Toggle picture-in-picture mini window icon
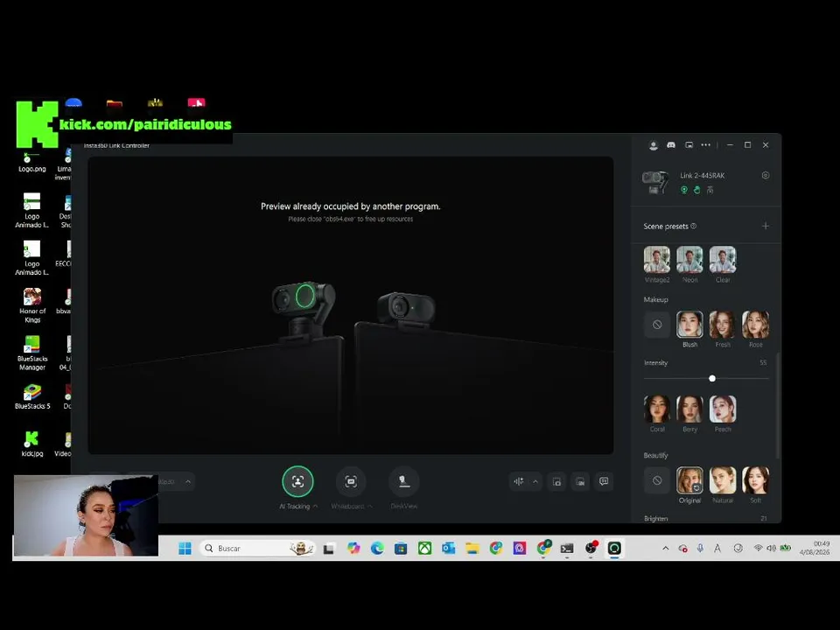This screenshot has width=840, height=630. coord(689,145)
